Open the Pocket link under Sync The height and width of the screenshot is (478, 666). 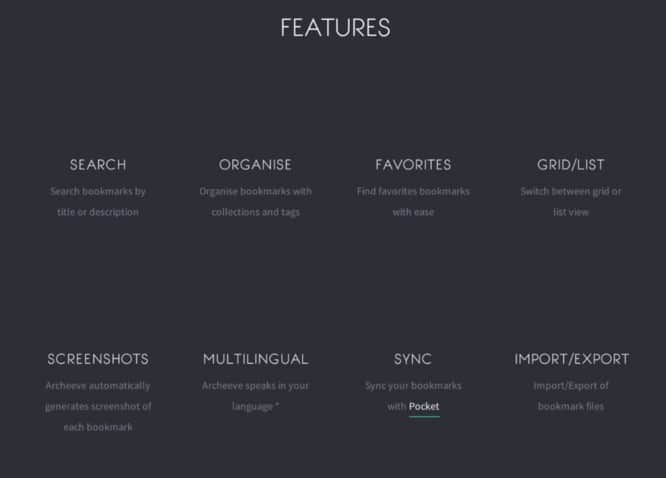point(424,407)
